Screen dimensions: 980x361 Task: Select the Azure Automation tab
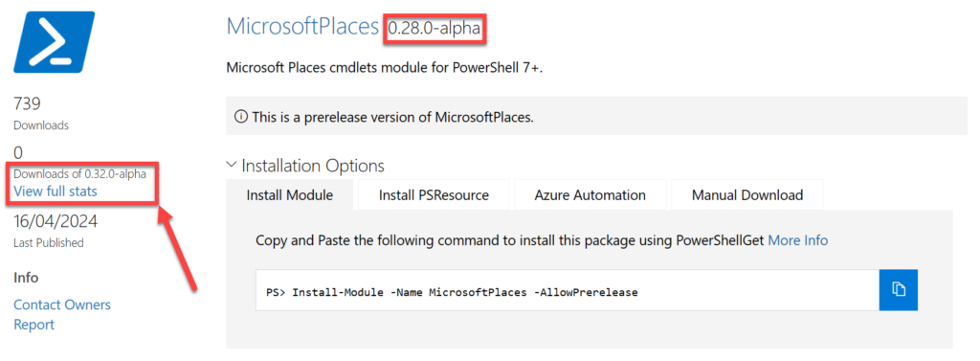tap(590, 195)
